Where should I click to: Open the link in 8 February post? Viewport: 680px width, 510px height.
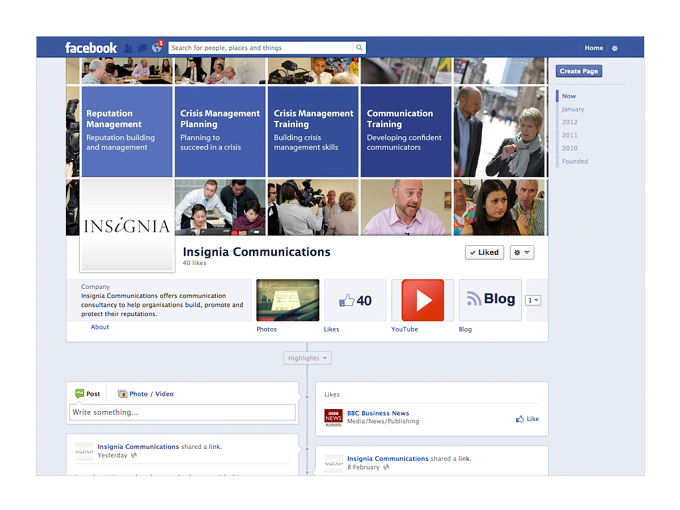pyautogui.click(x=464, y=458)
